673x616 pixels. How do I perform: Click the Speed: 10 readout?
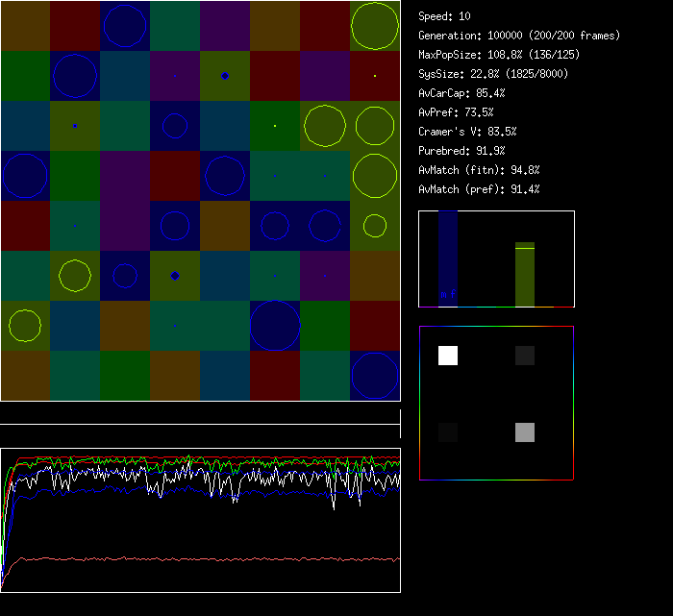445,16
